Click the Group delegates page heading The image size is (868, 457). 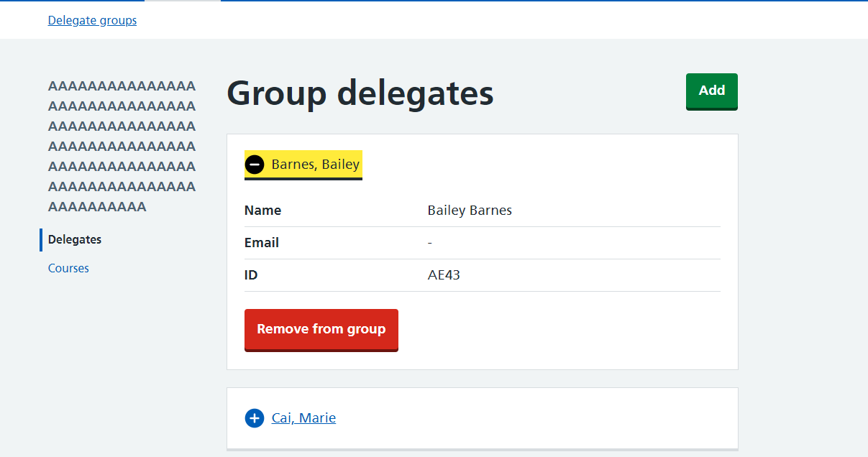point(360,93)
